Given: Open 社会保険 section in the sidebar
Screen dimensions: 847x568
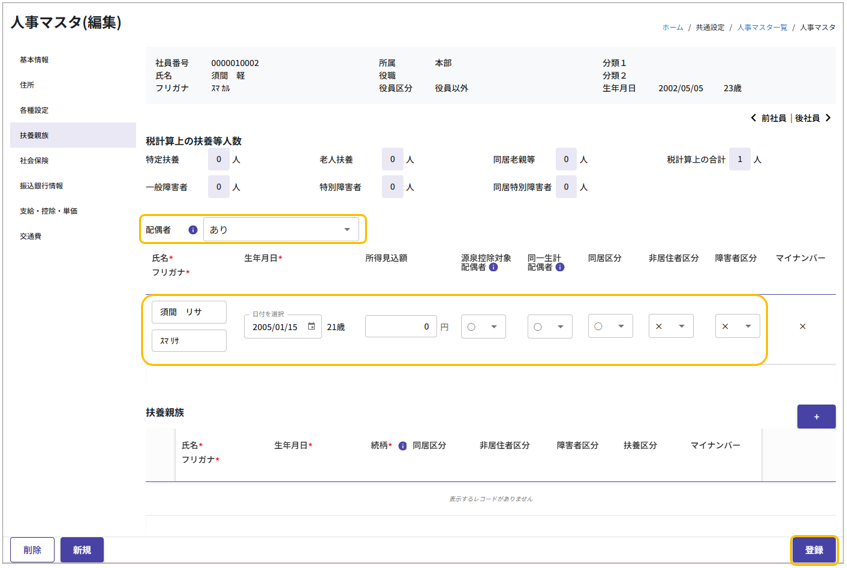Looking at the screenshot, I should point(34,161).
